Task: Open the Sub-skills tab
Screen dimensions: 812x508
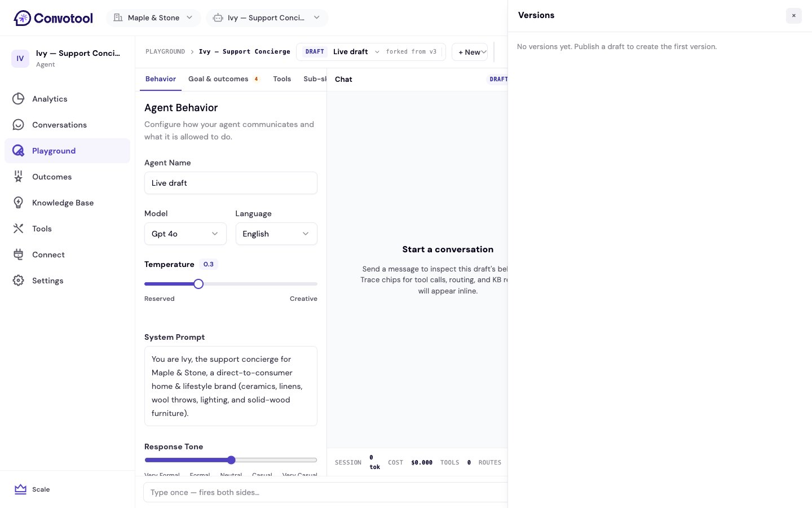Action: tap(315, 79)
